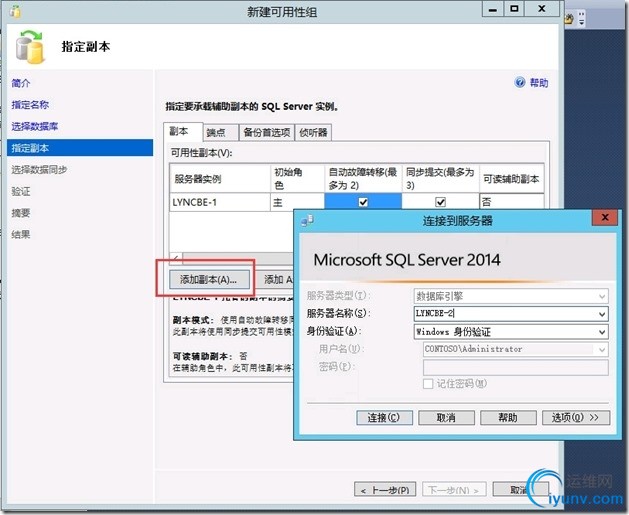Image resolution: width=629 pixels, height=515 pixels.
Task: Click the 连接到服务器 dialog title icon
Action: click(307, 220)
